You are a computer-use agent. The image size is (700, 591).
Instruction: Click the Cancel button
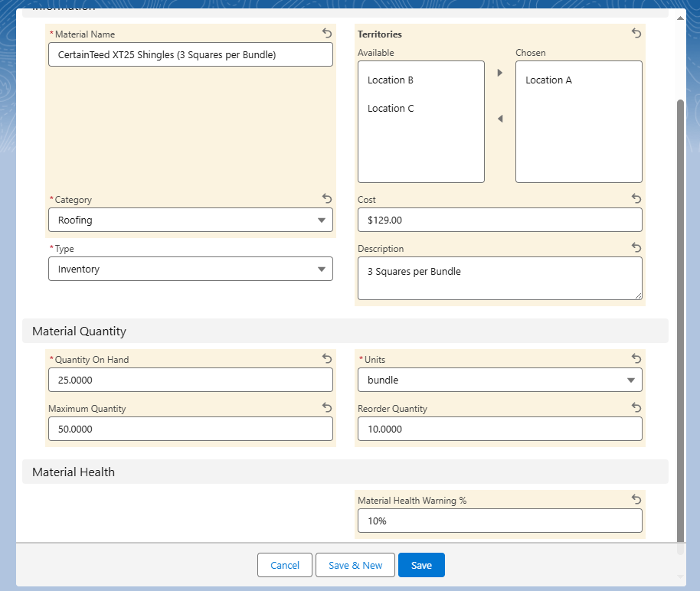click(x=284, y=565)
